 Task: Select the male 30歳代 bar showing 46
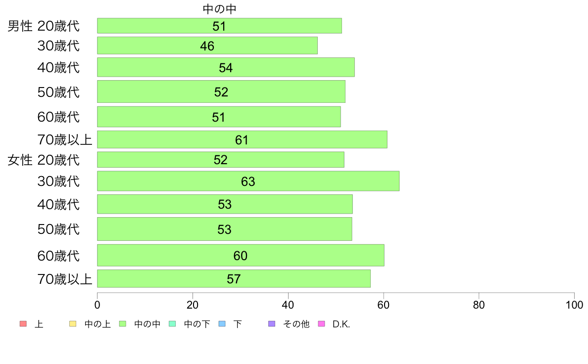coord(207,45)
